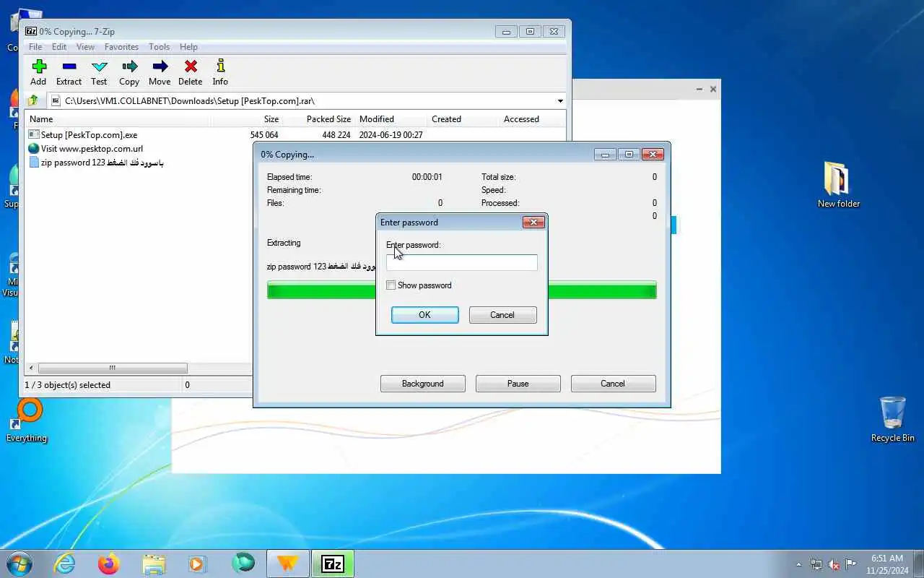Viewport: 924px width, 578px height.
Task: Open the File menu
Action: tap(35, 47)
